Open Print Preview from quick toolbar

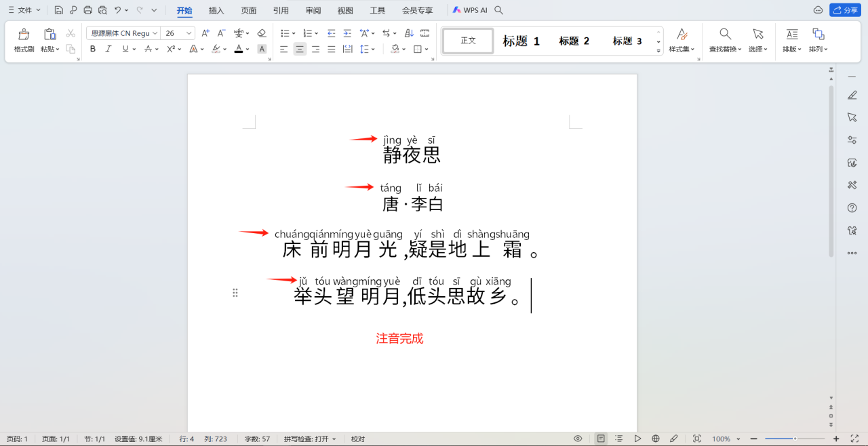[102, 10]
